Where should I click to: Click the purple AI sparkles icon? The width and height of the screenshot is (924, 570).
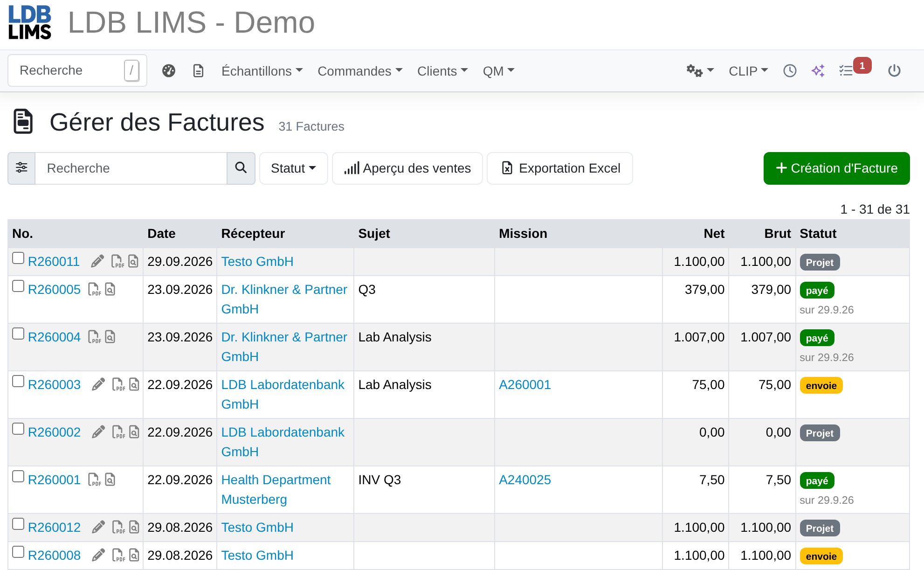(818, 71)
